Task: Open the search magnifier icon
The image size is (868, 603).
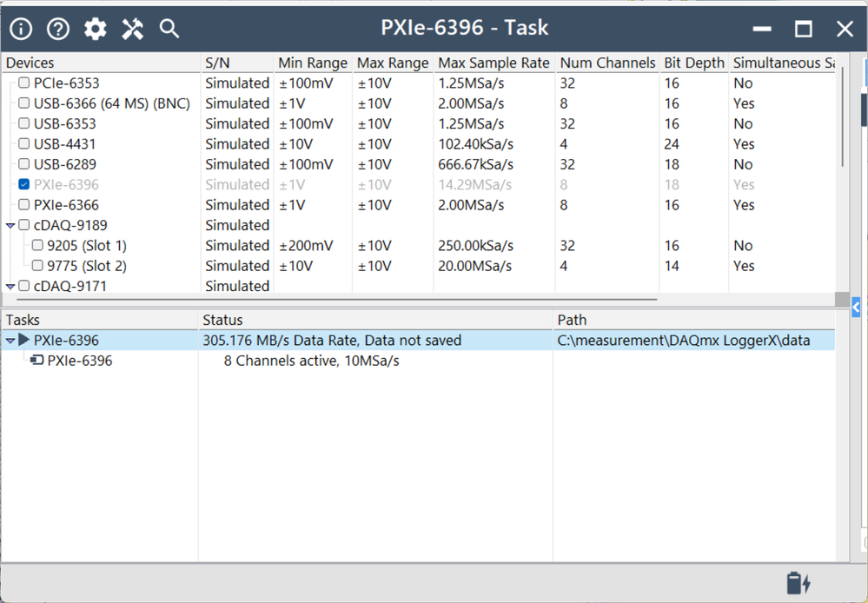Action: (169, 29)
